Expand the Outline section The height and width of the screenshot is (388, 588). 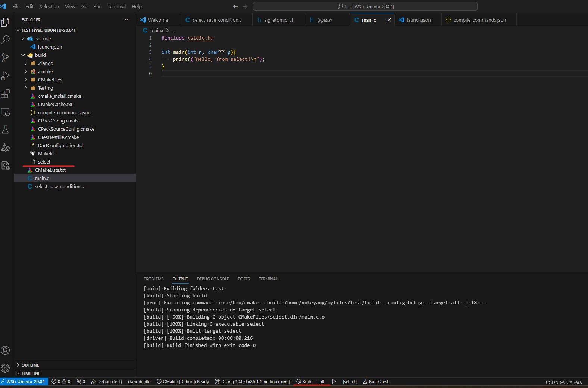click(x=75, y=365)
